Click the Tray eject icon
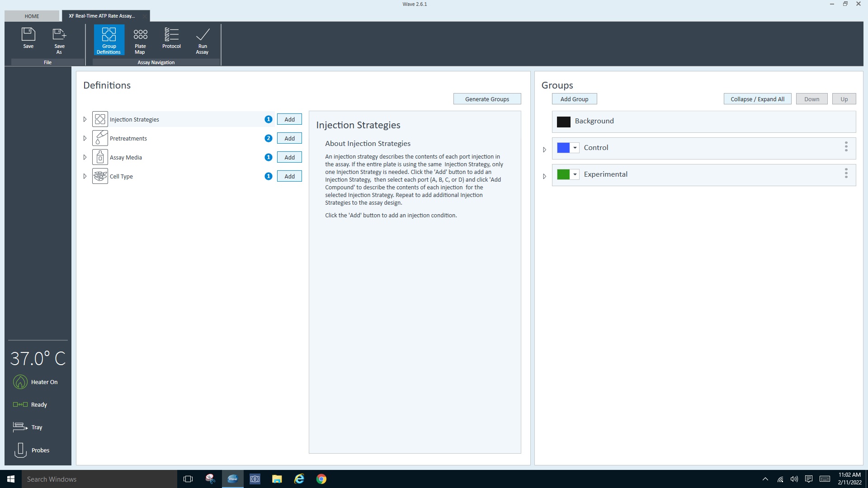 [x=20, y=427]
